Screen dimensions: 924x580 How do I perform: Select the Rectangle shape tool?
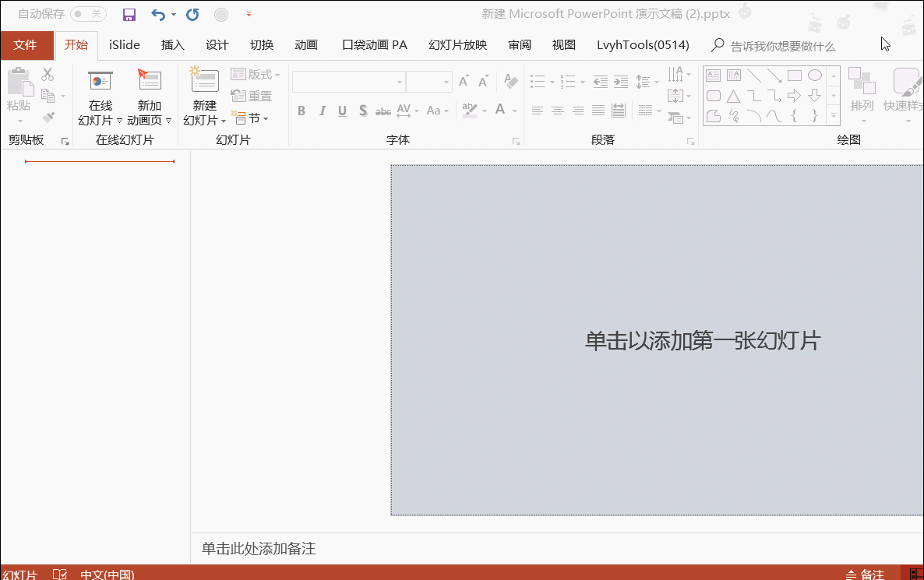point(795,76)
